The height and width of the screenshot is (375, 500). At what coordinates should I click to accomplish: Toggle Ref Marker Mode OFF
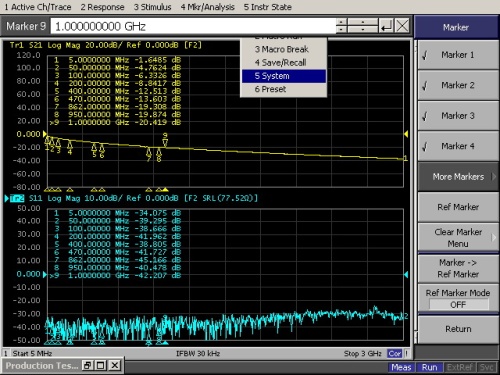pyautogui.click(x=458, y=299)
